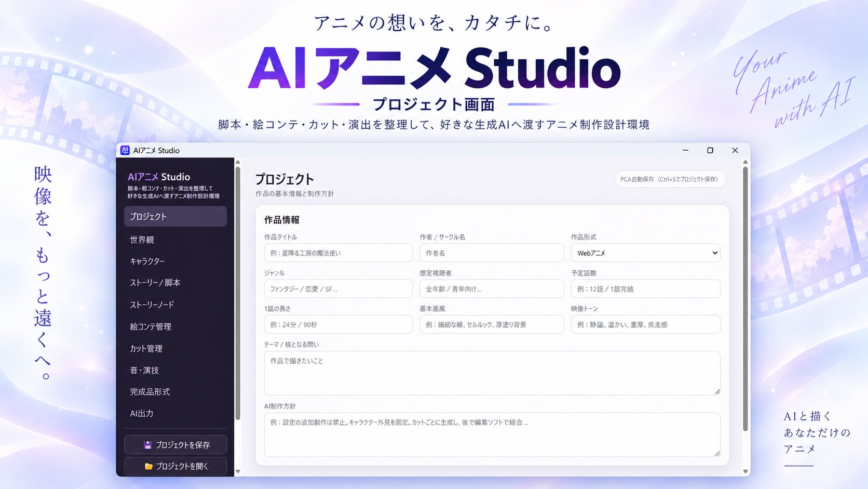This screenshot has width=868, height=489.
Task: Select プロジェクト in the sidebar
Action: pyautogui.click(x=175, y=216)
